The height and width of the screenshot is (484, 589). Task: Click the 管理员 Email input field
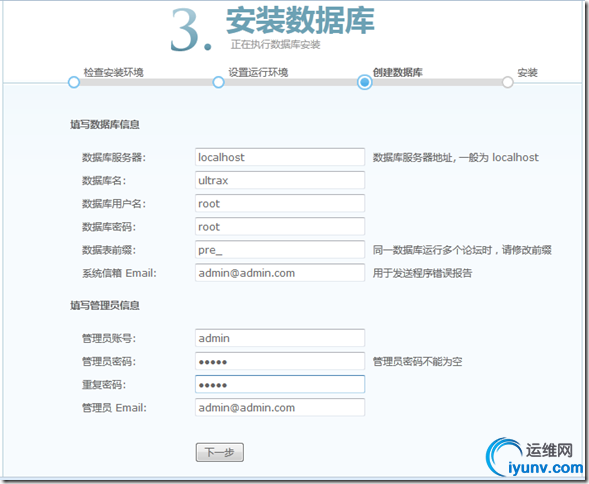tap(280, 408)
